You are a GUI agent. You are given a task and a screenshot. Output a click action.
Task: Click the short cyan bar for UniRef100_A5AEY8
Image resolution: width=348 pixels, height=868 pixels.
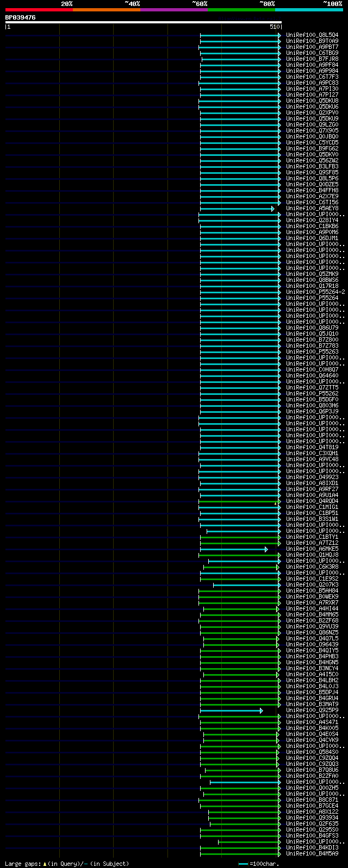[237, 209]
